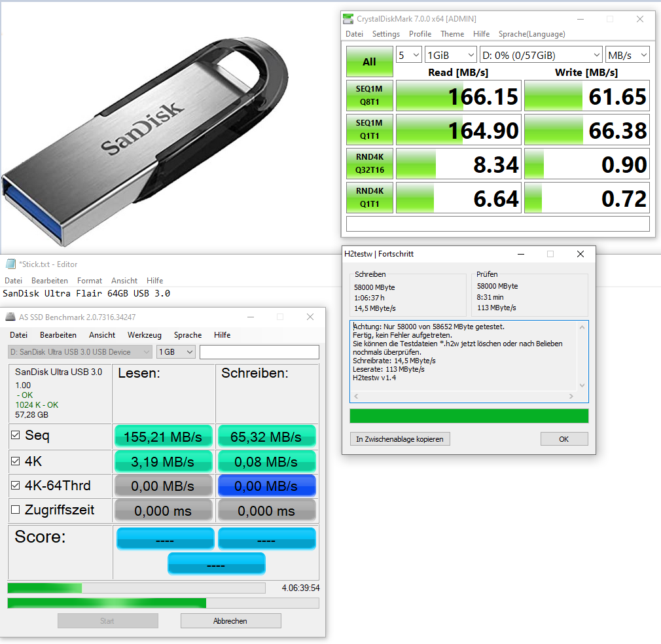
Task: Minimize the CrystalDiskMark window
Action: point(581,19)
